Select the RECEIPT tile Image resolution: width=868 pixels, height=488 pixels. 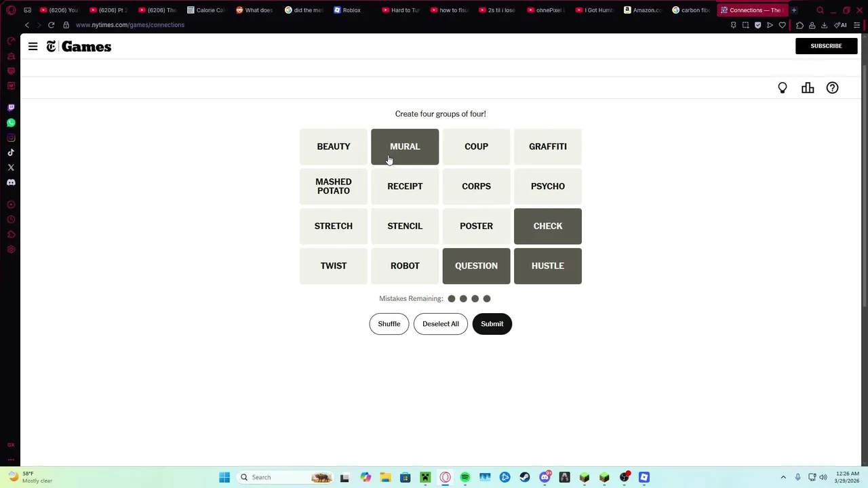405,186
